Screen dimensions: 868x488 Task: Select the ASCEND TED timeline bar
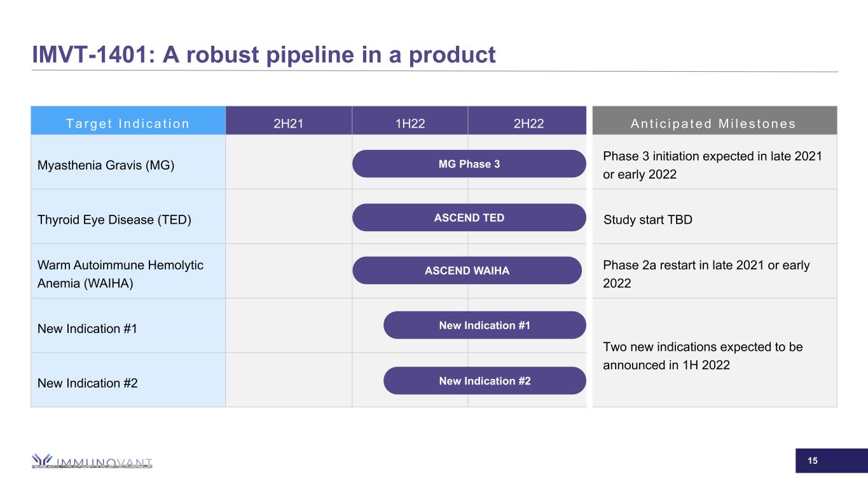click(x=469, y=218)
